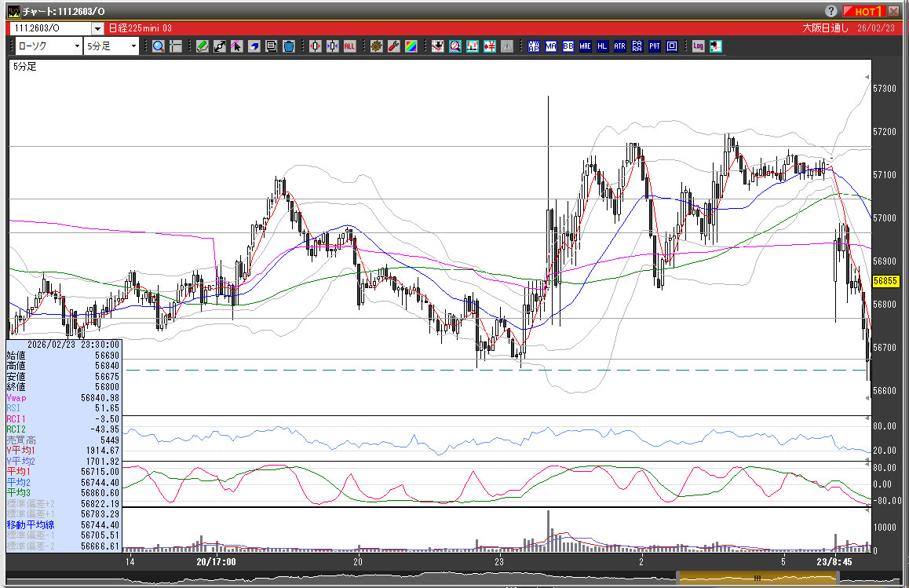This screenshot has width=909, height=588.
Task: Open the rainbow color settings icon
Action: coord(411,46)
